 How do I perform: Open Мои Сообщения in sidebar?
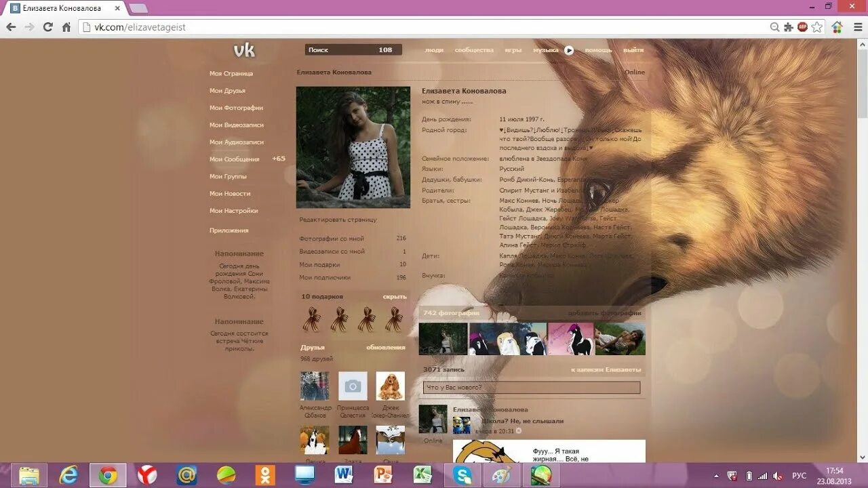pyautogui.click(x=234, y=159)
